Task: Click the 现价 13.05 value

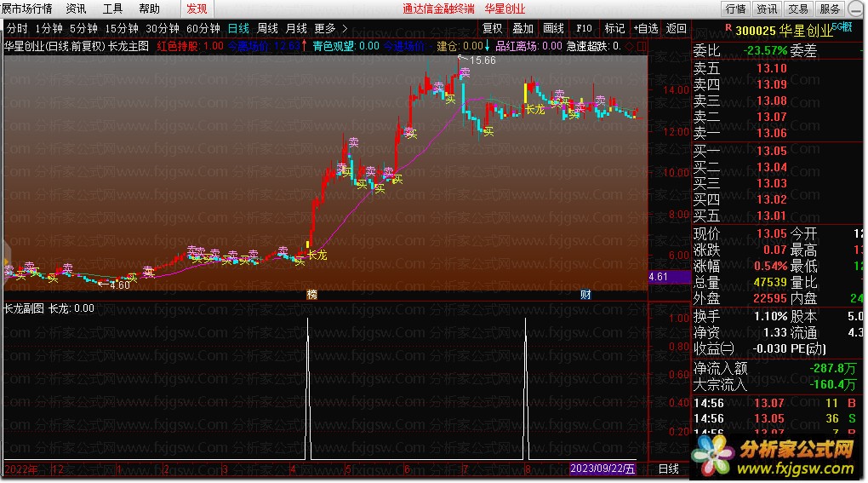Action: [772, 233]
